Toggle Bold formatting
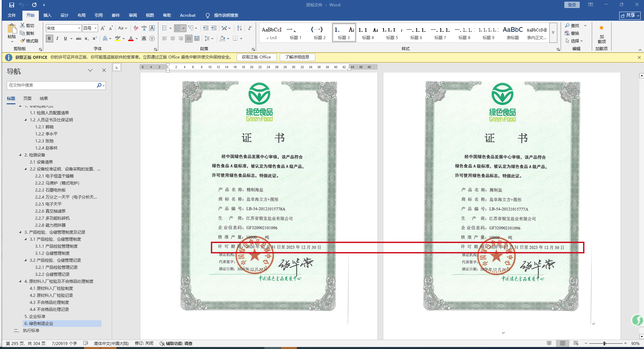This screenshot has height=349, width=644. (49, 38)
